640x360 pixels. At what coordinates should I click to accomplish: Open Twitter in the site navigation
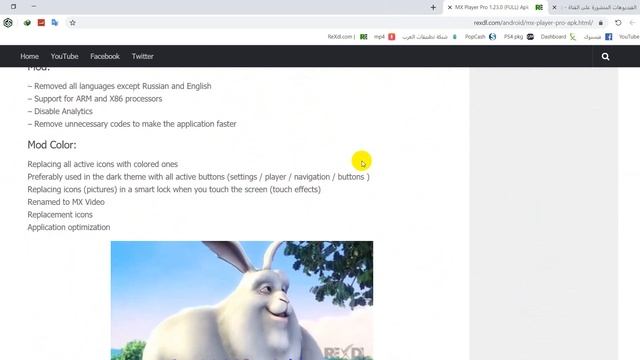tap(142, 56)
